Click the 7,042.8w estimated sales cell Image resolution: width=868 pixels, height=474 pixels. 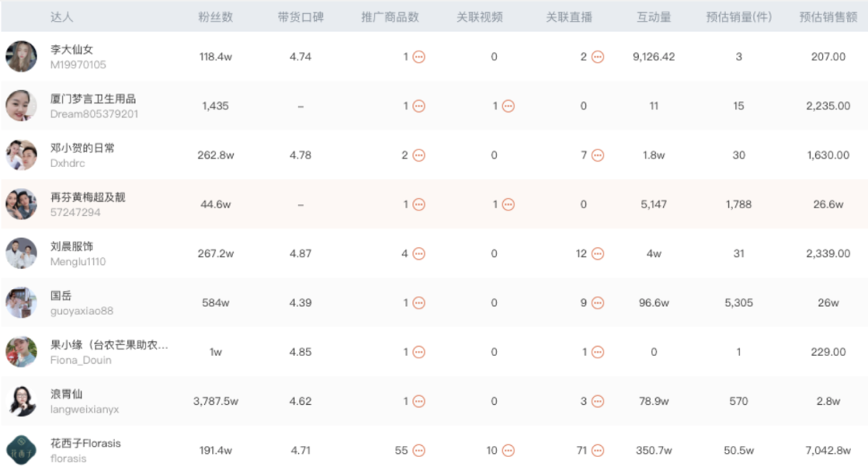click(x=828, y=451)
